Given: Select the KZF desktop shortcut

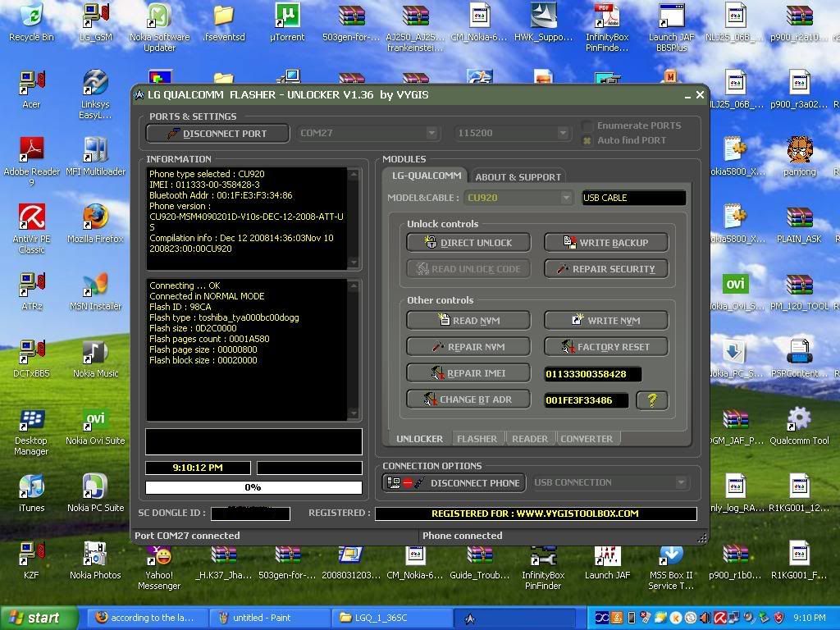Looking at the screenshot, I should click(32, 560).
